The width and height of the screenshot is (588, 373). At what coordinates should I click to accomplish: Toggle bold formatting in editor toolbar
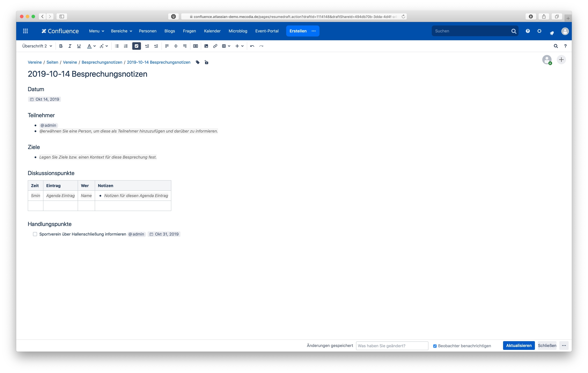(x=61, y=46)
